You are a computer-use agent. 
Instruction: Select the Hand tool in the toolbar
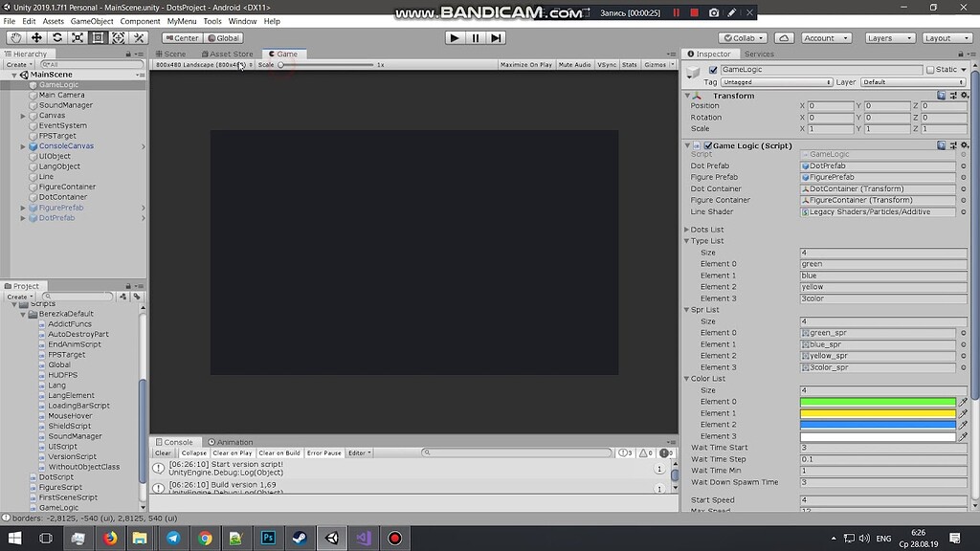(x=15, y=37)
